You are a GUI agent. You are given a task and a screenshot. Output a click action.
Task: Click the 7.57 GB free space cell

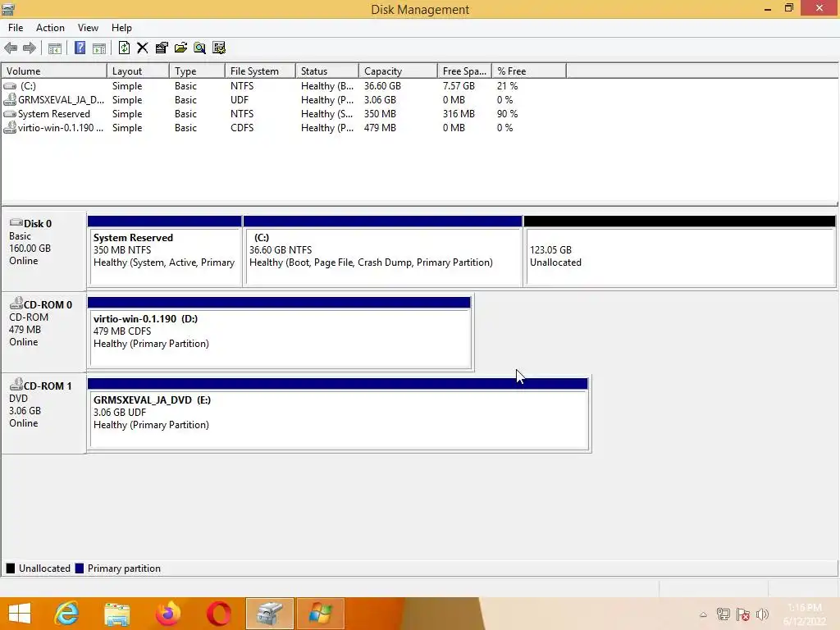coord(459,85)
